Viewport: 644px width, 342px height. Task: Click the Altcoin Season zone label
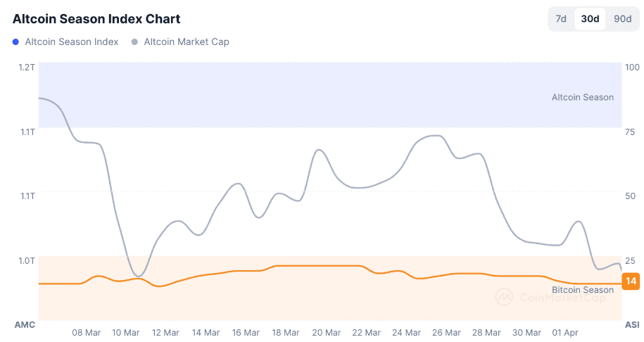pos(582,97)
